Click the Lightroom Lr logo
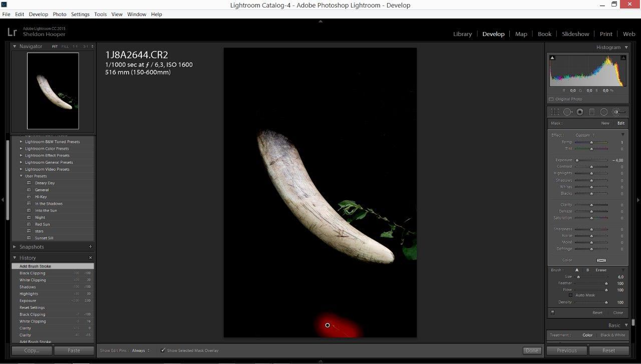This screenshot has height=364, width=641. (x=12, y=32)
